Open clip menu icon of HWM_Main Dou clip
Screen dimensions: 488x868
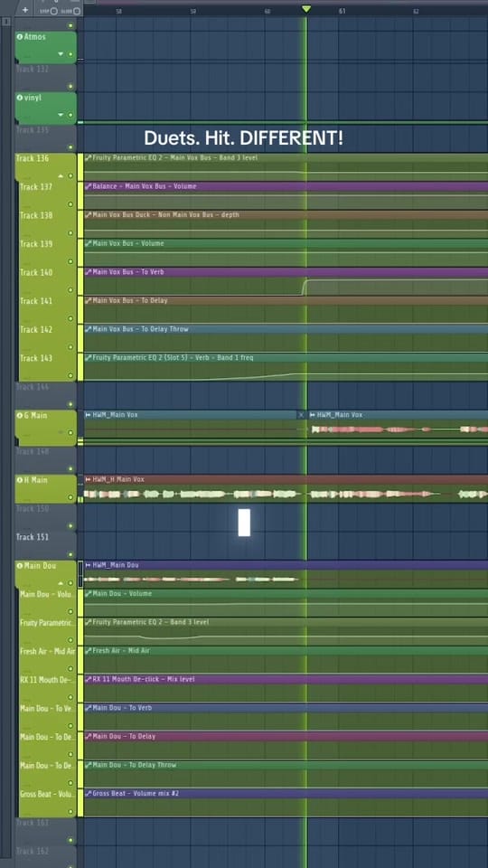[88, 565]
